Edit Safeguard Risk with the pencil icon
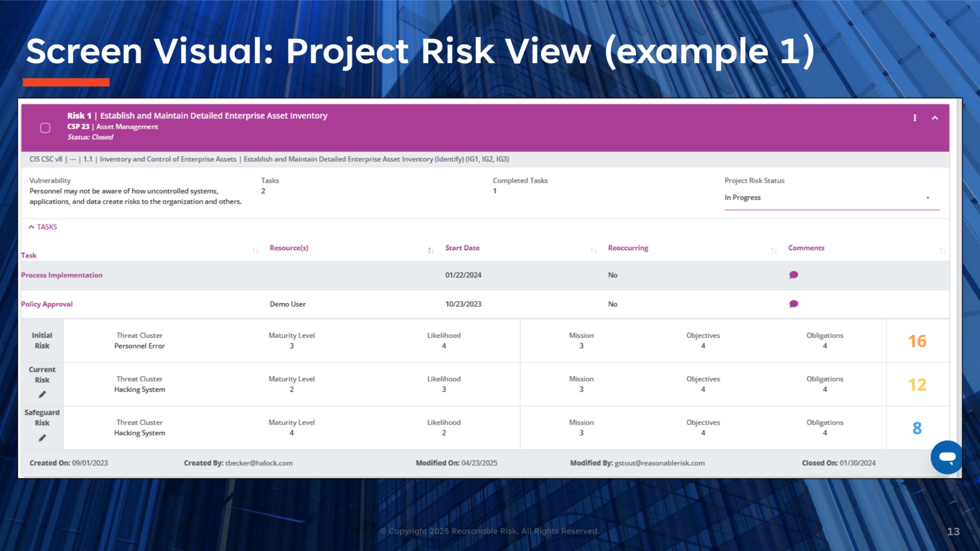 pos(42,438)
